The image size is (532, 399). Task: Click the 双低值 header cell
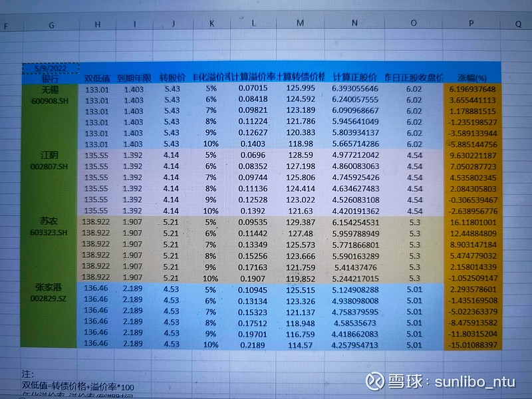pos(97,78)
